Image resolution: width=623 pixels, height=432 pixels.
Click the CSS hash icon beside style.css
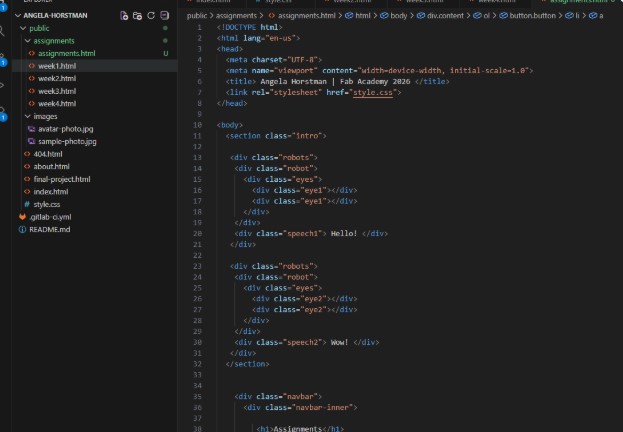(x=27, y=204)
